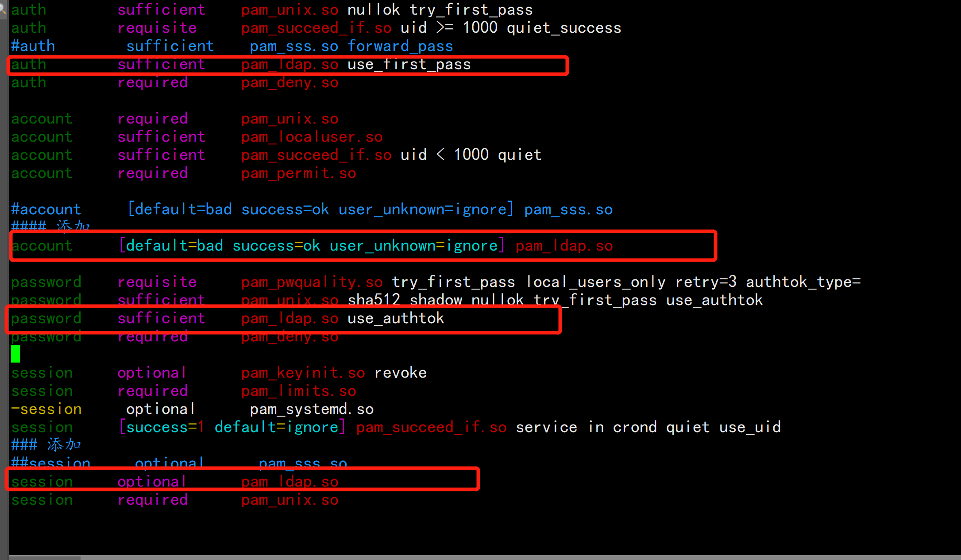The image size is (961, 560).
Task: Click 'pam_limits.so' text
Action: pyautogui.click(x=299, y=391)
